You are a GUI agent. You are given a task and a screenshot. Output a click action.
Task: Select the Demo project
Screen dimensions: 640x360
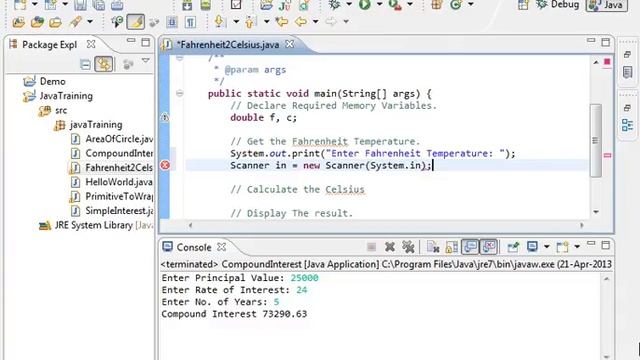point(44,81)
